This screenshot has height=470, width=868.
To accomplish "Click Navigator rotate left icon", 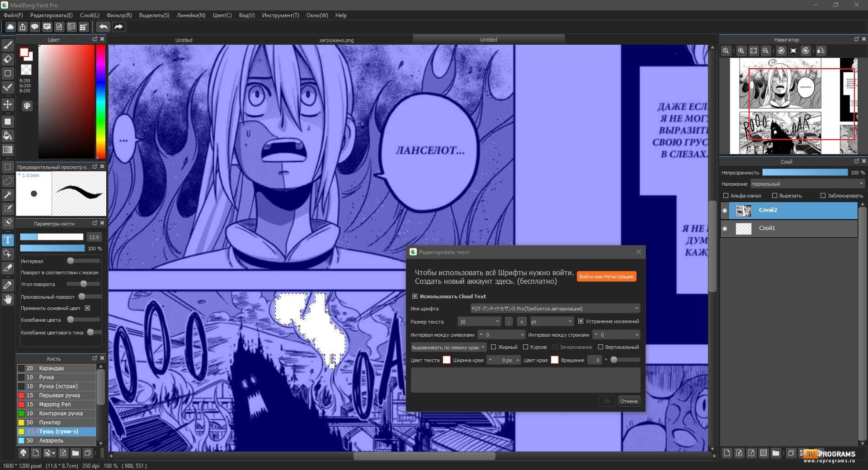I will click(781, 51).
